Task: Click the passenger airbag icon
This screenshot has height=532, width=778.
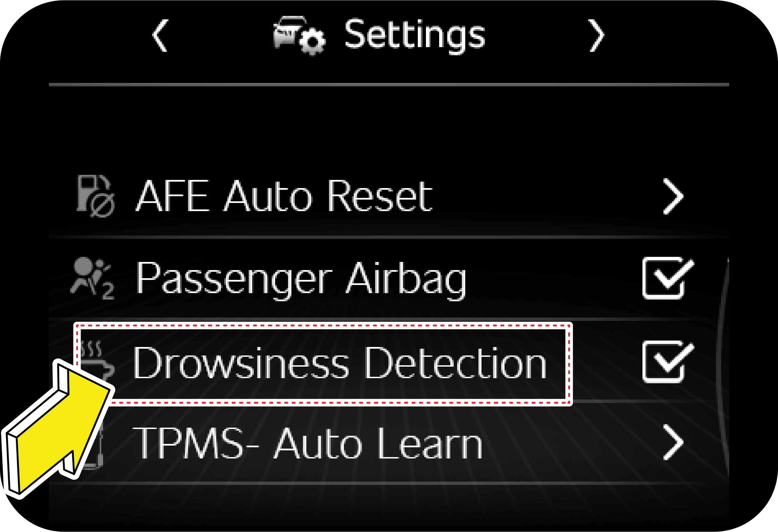Action: pos(92,279)
